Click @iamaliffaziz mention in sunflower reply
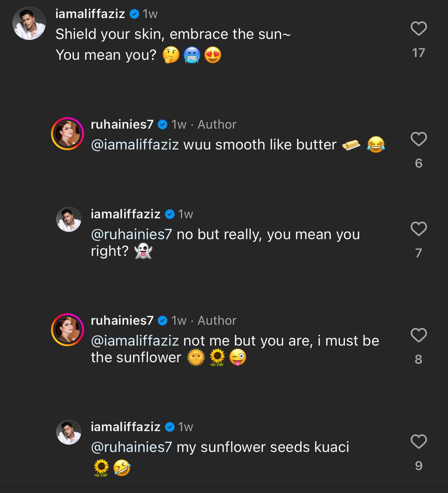Viewport: 448px width, 493px height. tap(135, 341)
